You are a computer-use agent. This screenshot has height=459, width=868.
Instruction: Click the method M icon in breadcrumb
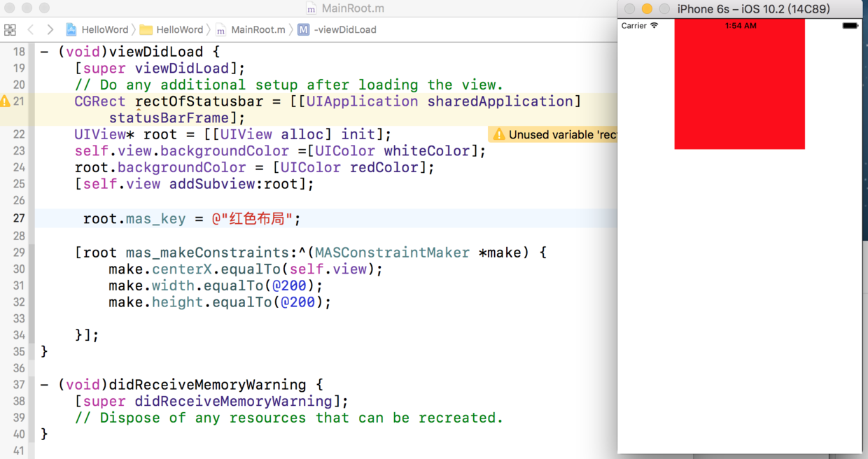tap(303, 29)
